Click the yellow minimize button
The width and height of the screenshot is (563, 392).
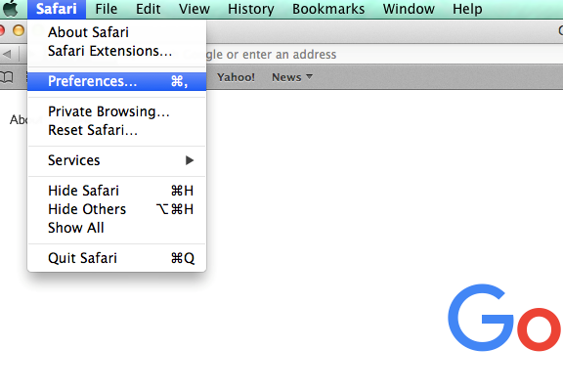[19, 30]
